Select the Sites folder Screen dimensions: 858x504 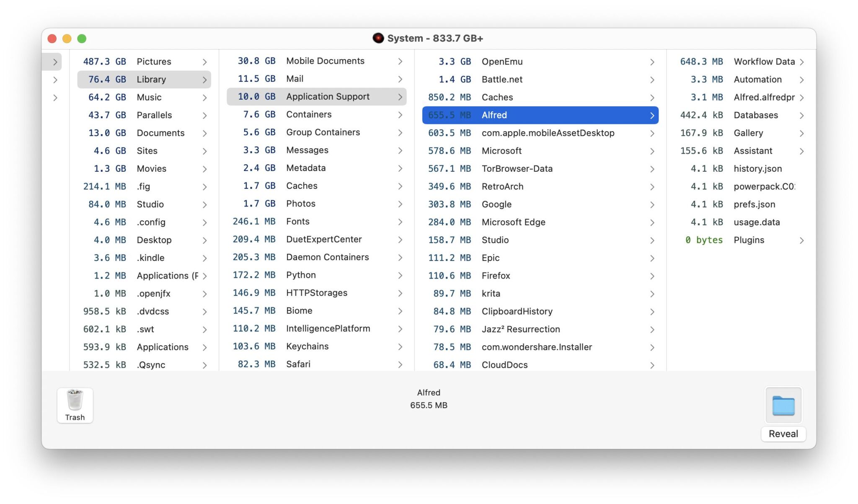click(x=144, y=151)
